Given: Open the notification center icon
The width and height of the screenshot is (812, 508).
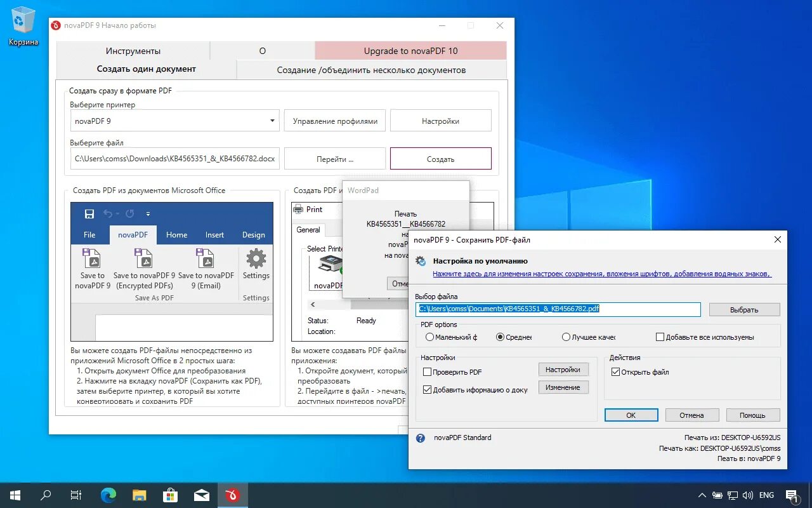Looking at the screenshot, I should coord(792,495).
